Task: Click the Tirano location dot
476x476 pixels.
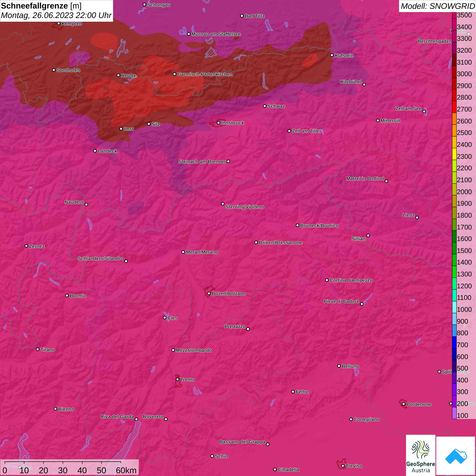Action: point(38,350)
